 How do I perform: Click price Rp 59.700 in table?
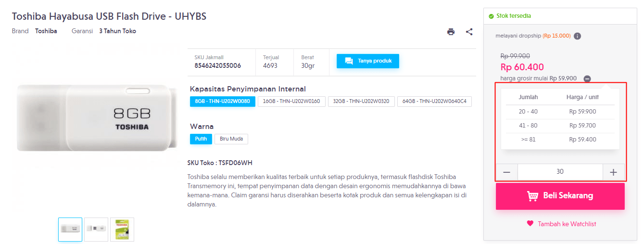[x=582, y=126]
